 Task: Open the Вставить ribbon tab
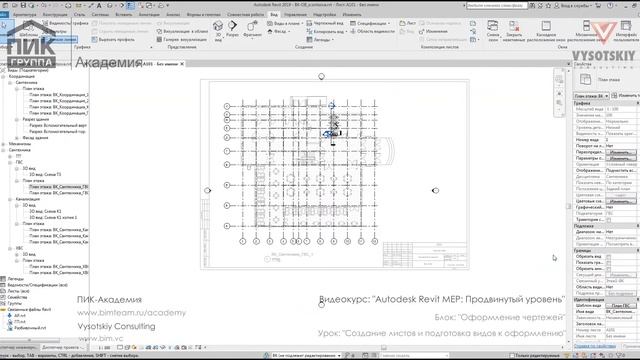click(x=124, y=15)
